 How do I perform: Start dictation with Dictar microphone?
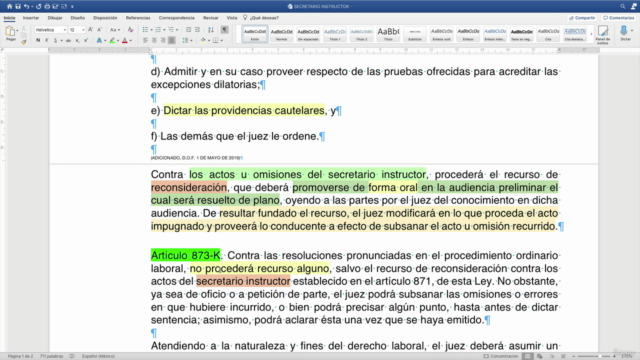tap(624, 33)
